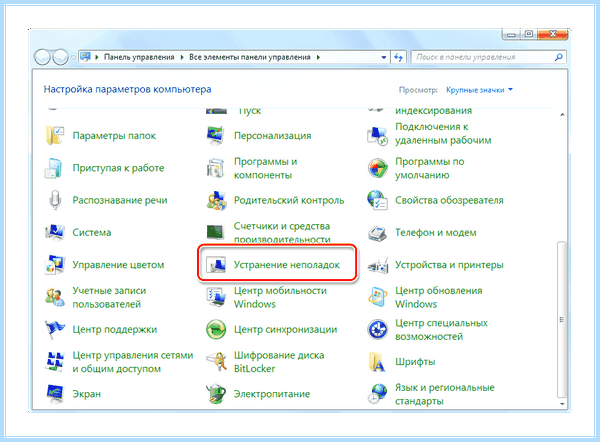Open the Устранение неполадок icon

[215, 265]
